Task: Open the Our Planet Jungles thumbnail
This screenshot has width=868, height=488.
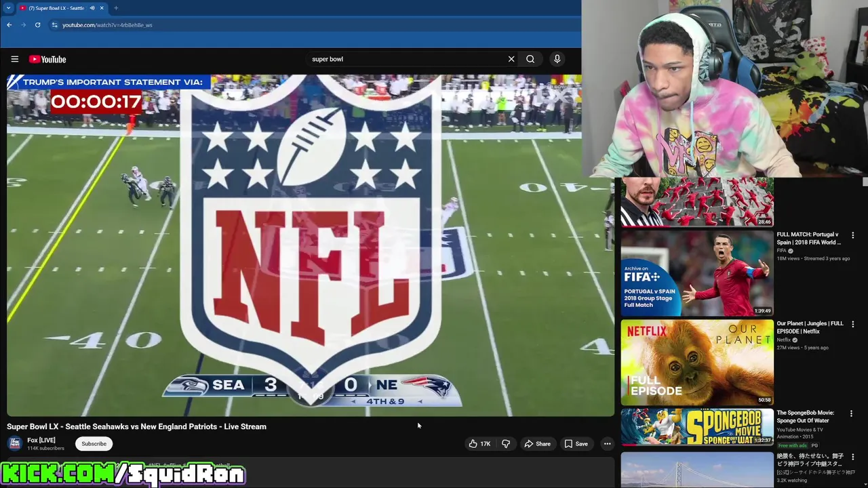Action: click(697, 363)
